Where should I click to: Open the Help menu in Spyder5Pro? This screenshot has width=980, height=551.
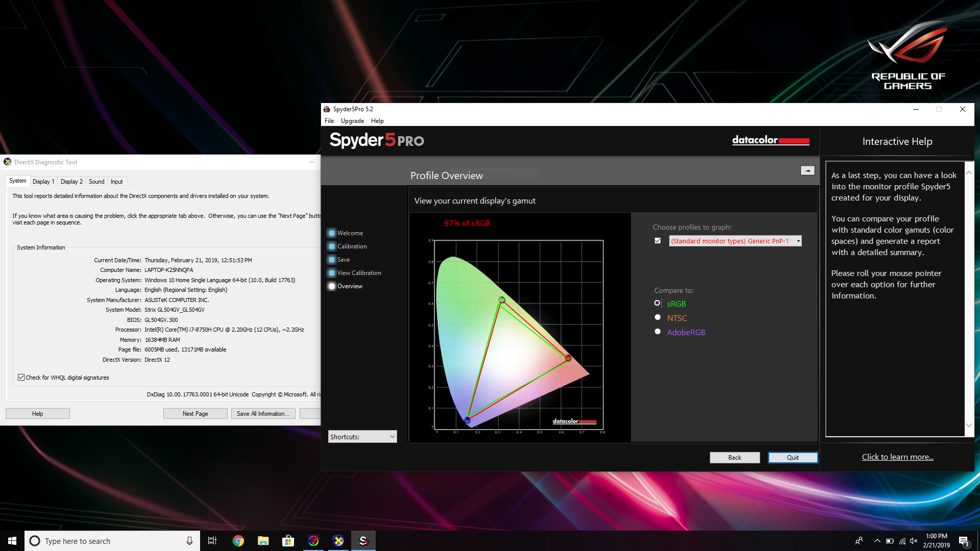tap(377, 121)
